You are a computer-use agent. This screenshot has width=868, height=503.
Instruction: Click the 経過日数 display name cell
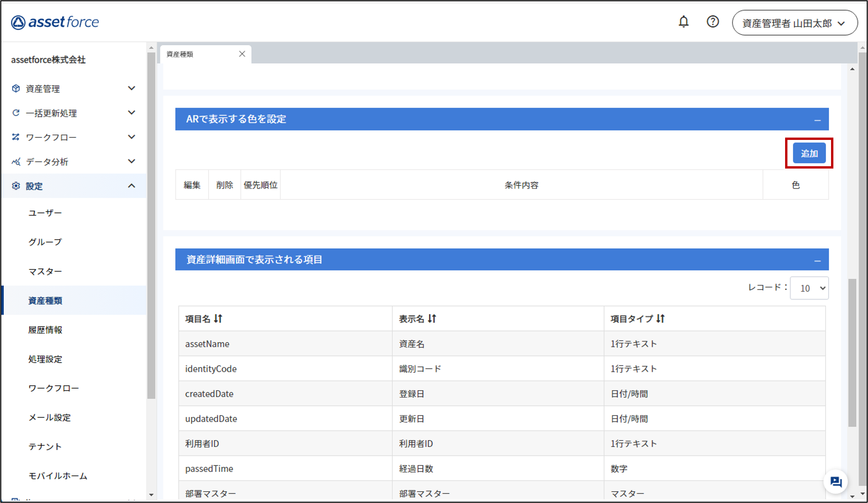tap(498, 469)
